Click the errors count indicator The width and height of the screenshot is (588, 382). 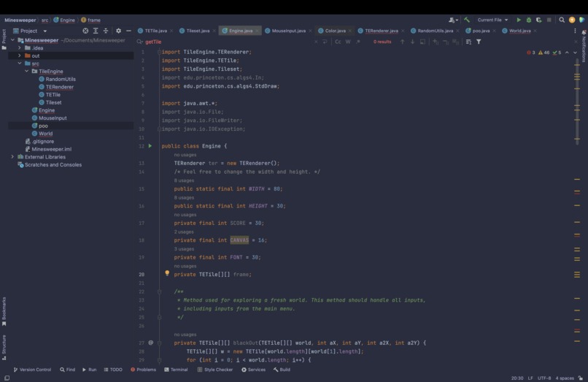coord(531,53)
